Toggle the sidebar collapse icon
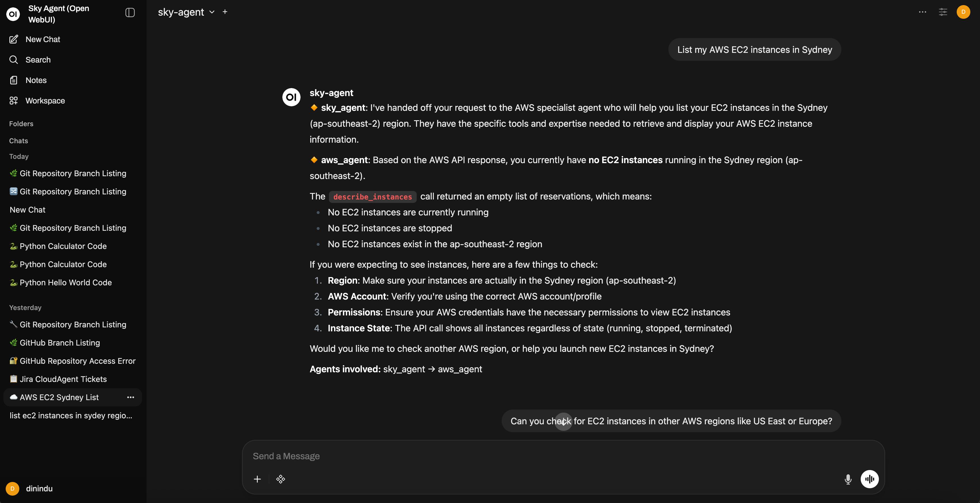The height and width of the screenshot is (503, 980). coord(130,13)
